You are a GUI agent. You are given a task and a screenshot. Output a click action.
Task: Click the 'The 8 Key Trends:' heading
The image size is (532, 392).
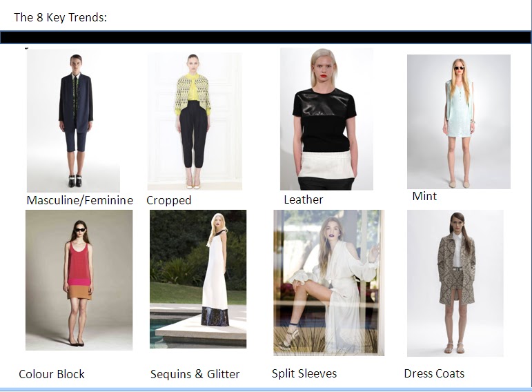(x=61, y=17)
